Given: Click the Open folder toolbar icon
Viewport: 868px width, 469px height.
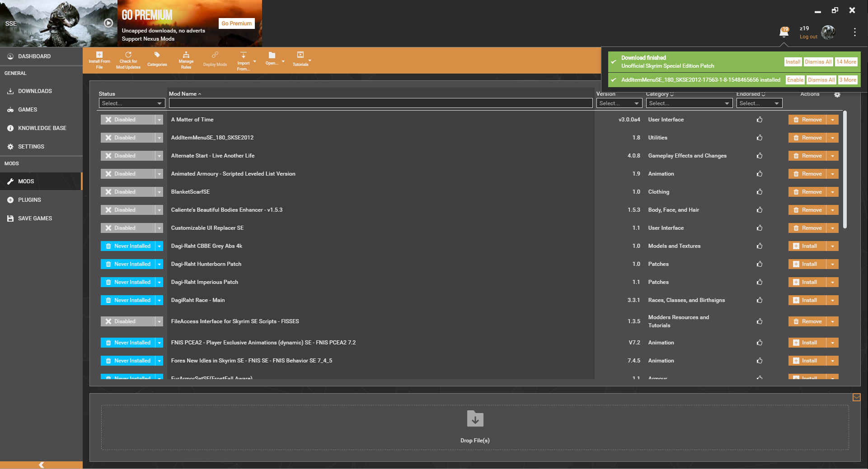Looking at the screenshot, I should (272, 59).
